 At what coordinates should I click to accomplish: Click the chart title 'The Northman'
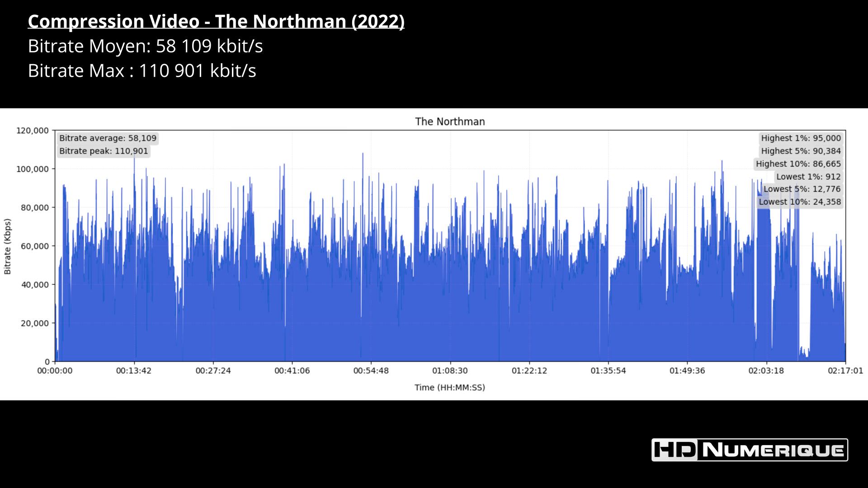click(x=450, y=122)
